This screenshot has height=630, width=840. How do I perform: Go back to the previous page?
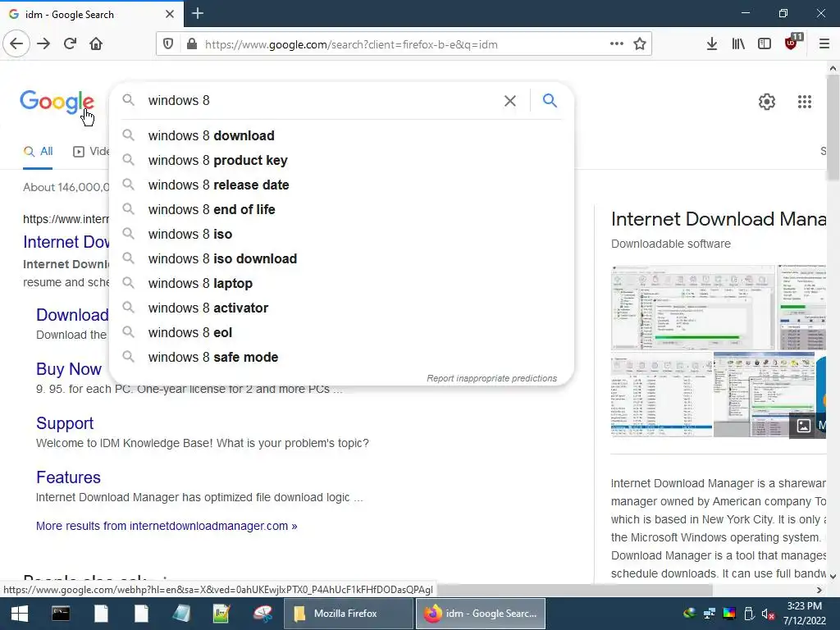16,43
